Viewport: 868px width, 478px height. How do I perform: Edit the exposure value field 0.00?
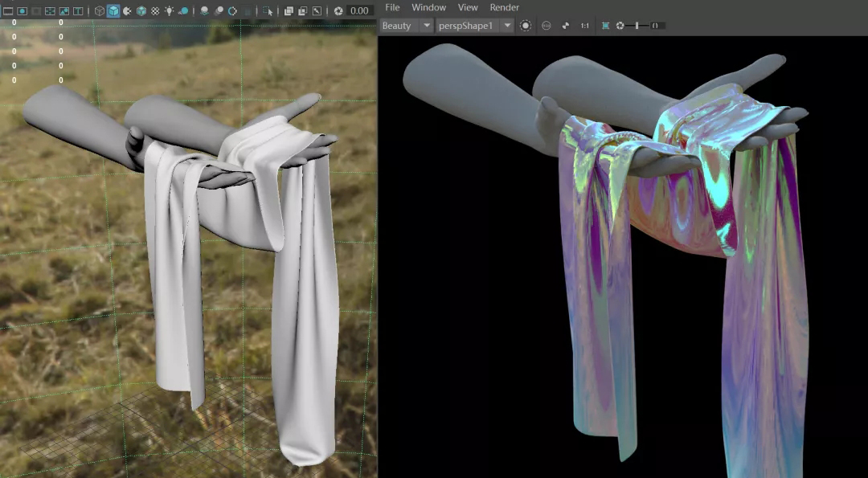pyautogui.click(x=360, y=10)
